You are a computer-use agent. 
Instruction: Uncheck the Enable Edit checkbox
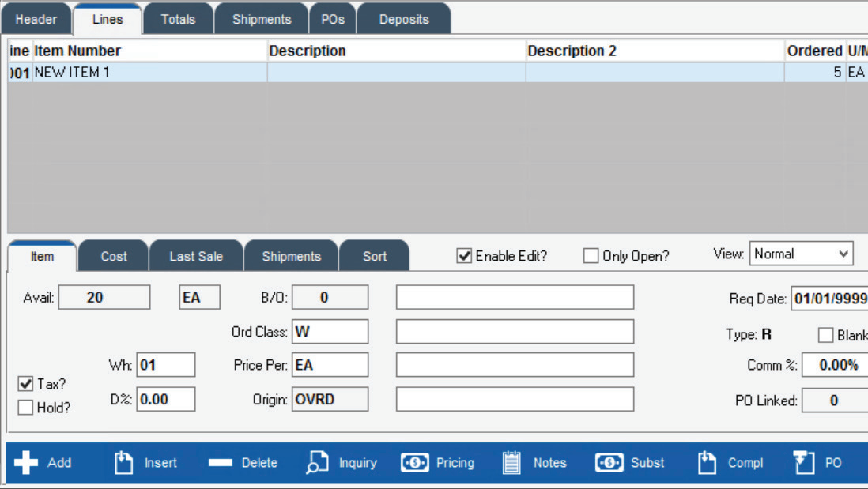pos(463,254)
